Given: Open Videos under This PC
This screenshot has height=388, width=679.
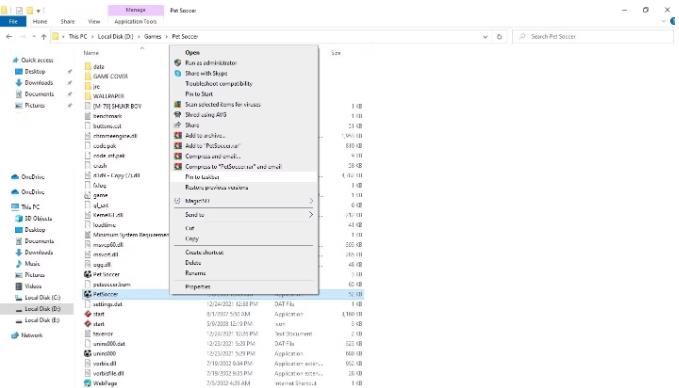Looking at the screenshot, I should (32, 286).
